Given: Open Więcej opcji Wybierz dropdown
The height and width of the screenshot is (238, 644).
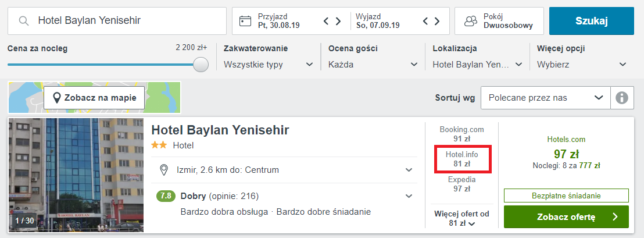Looking at the screenshot, I should [x=582, y=65].
